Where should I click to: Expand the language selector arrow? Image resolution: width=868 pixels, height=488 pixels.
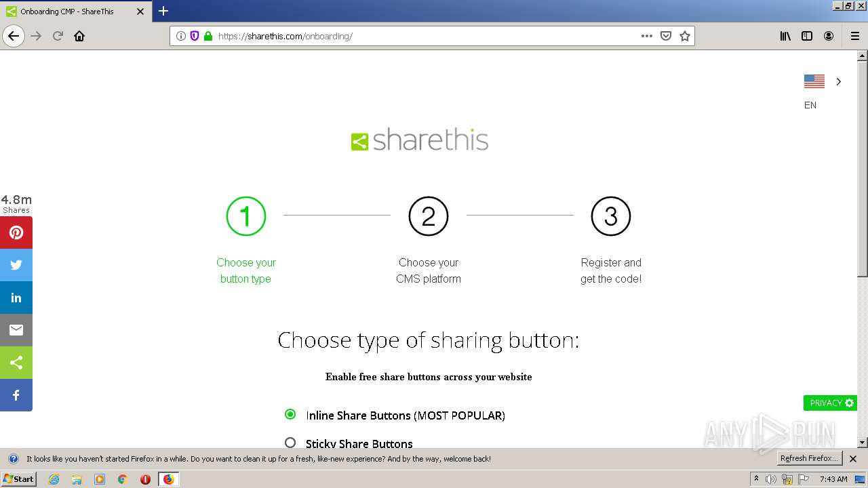(839, 81)
